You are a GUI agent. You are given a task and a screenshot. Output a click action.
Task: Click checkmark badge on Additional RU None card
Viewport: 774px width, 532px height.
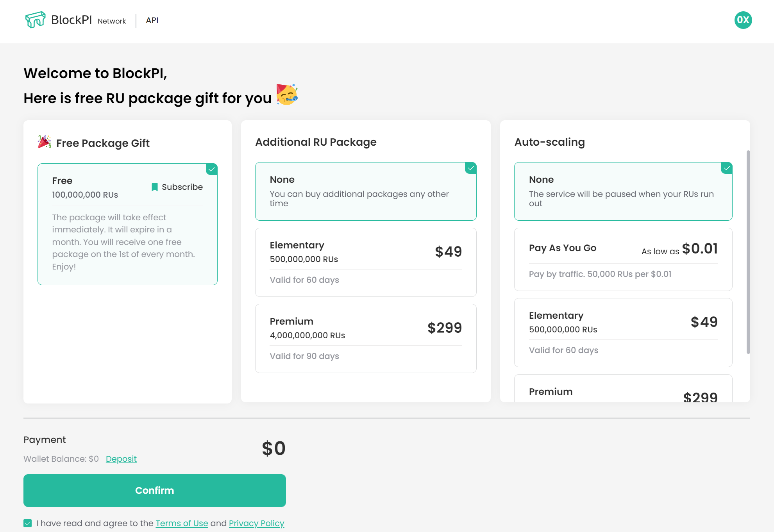coord(471,168)
